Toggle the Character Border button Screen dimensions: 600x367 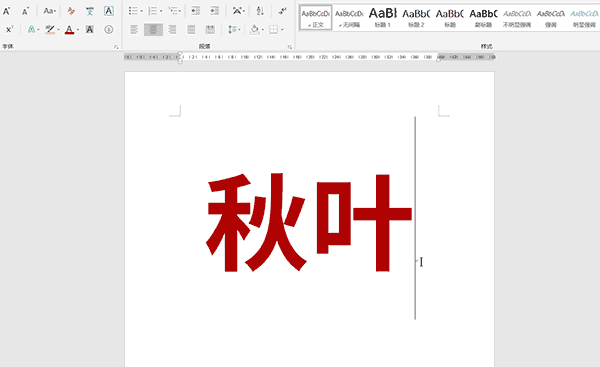[x=109, y=11]
